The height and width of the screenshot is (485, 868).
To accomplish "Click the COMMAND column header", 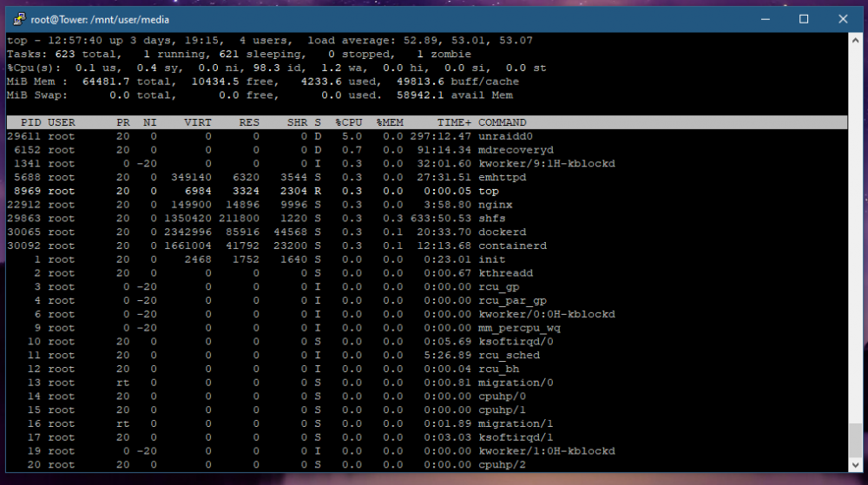I will 502,123.
